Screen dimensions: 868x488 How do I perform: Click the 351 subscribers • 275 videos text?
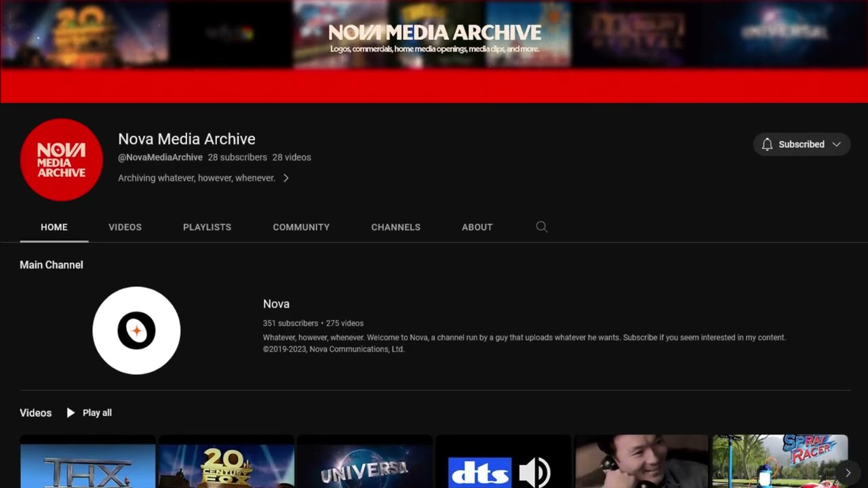coord(313,323)
